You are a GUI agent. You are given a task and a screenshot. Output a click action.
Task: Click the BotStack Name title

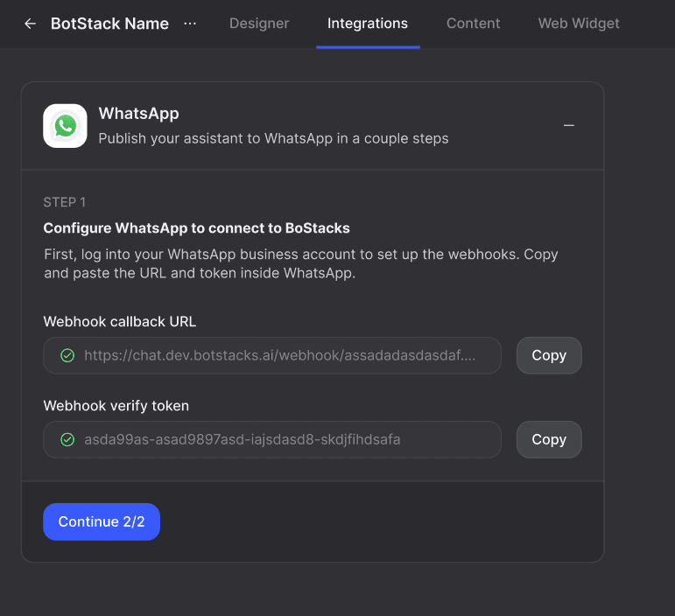[x=109, y=24]
